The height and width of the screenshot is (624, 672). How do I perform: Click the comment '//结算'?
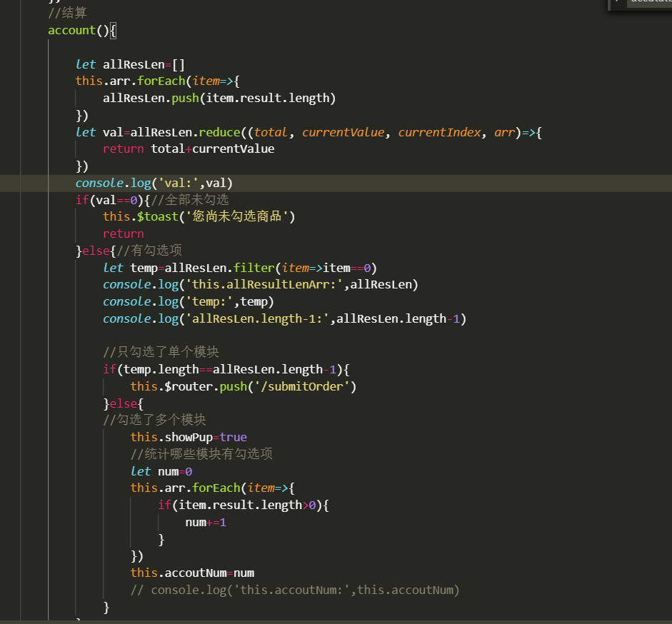click(x=67, y=14)
